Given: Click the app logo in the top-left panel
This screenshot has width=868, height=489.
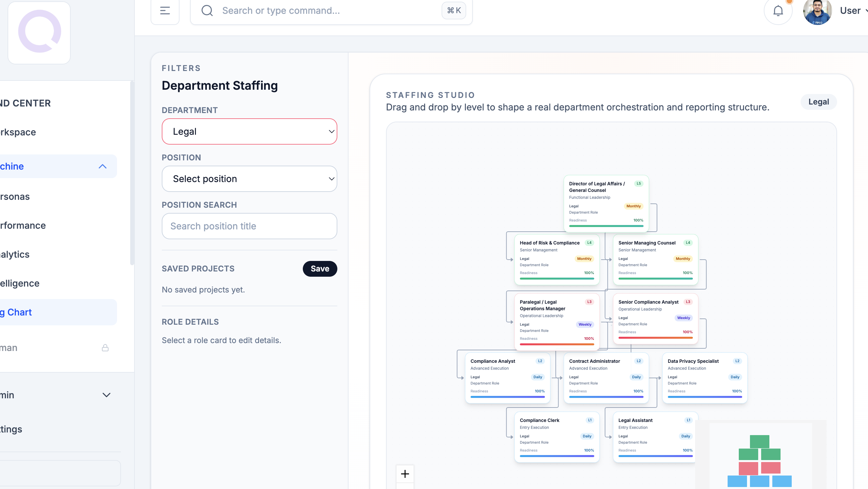Looking at the screenshot, I should click(39, 33).
